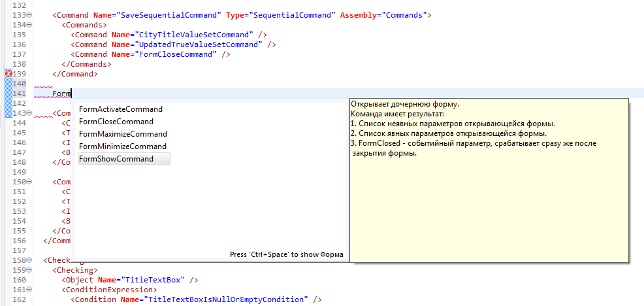Image resolution: width=644 pixels, height=306 pixels.
Task: Select FormMinimizeCommand suggestion
Action: (x=122, y=146)
